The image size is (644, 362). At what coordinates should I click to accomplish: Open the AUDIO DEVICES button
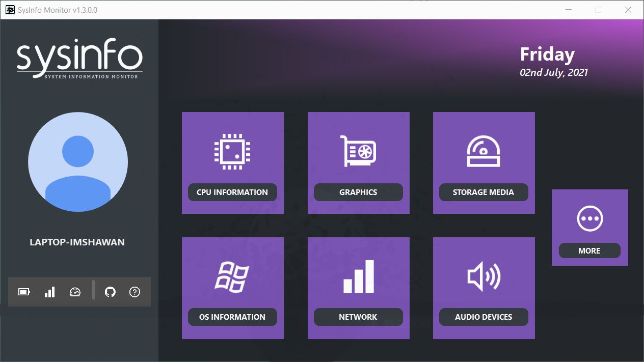coord(484,317)
